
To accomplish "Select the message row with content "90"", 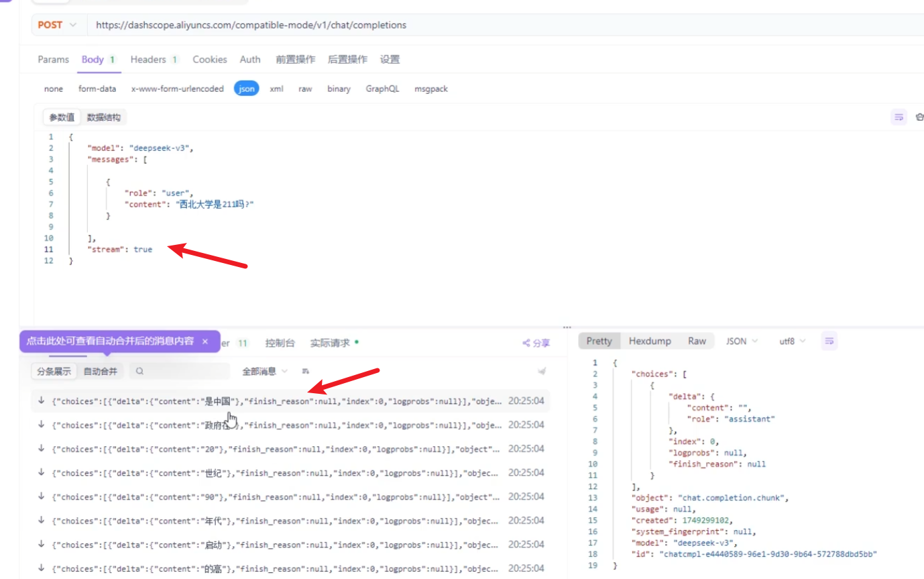I will pyautogui.click(x=290, y=497).
